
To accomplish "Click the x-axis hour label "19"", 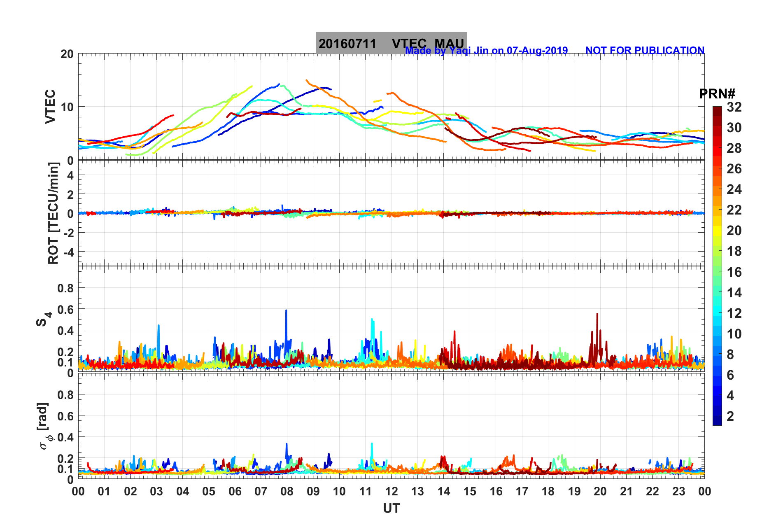I will point(574,491).
